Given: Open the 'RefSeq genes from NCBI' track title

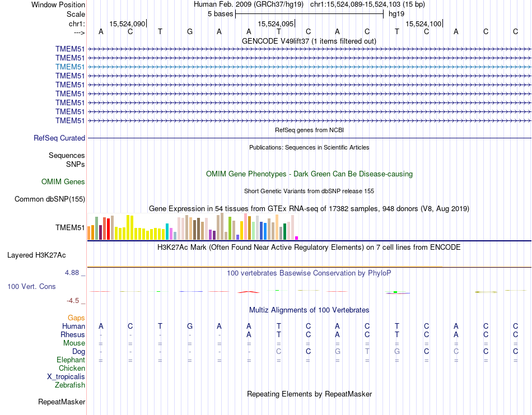Looking at the screenshot, I should point(309,130).
